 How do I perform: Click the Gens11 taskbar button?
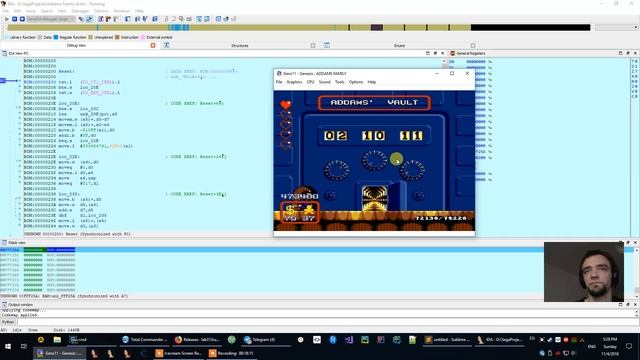click(x=60, y=353)
